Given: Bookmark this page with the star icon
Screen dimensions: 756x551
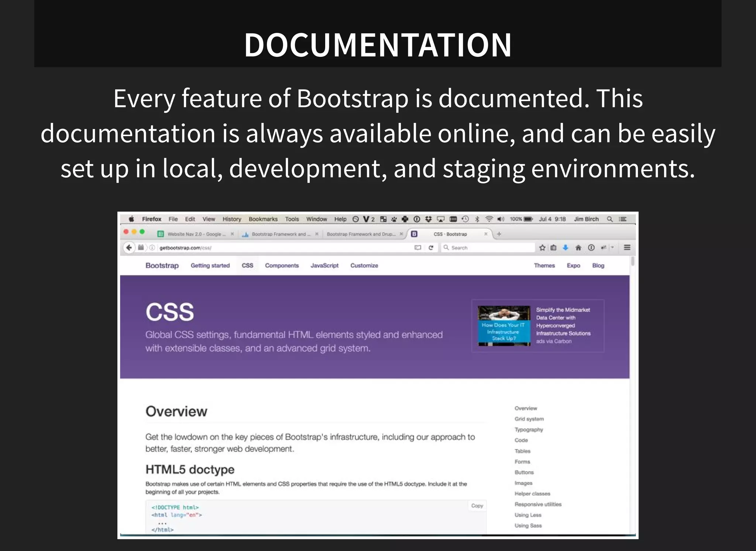Looking at the screenshot, I should point(542,248).
